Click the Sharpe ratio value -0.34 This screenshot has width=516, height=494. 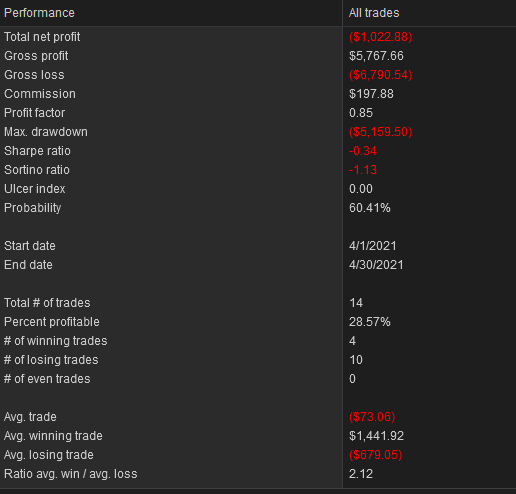click(x=363, y=151)
